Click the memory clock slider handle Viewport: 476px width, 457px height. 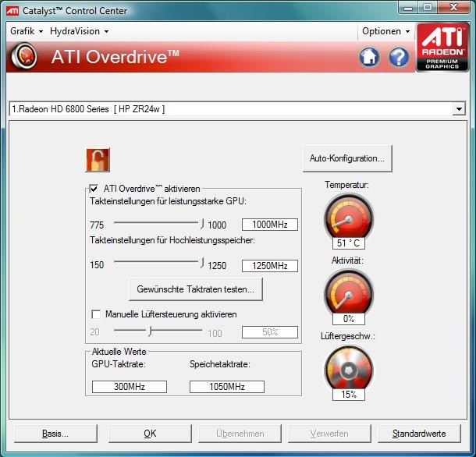tap(201, 263)
